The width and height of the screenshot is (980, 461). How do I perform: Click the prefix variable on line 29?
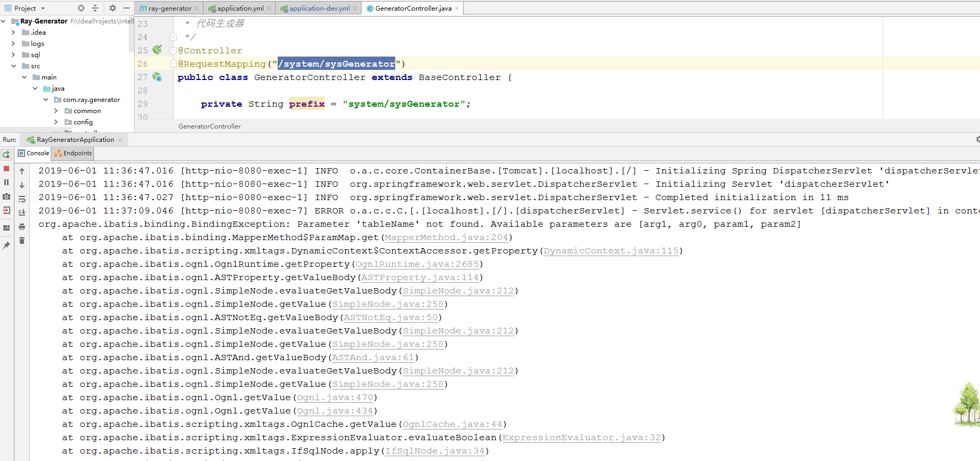[307, 104]
